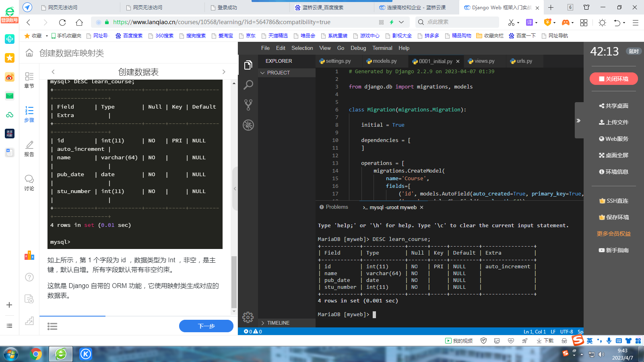Open the Terminal menu
The width and height of the screenshot is (644, 362).
[382, 48]
